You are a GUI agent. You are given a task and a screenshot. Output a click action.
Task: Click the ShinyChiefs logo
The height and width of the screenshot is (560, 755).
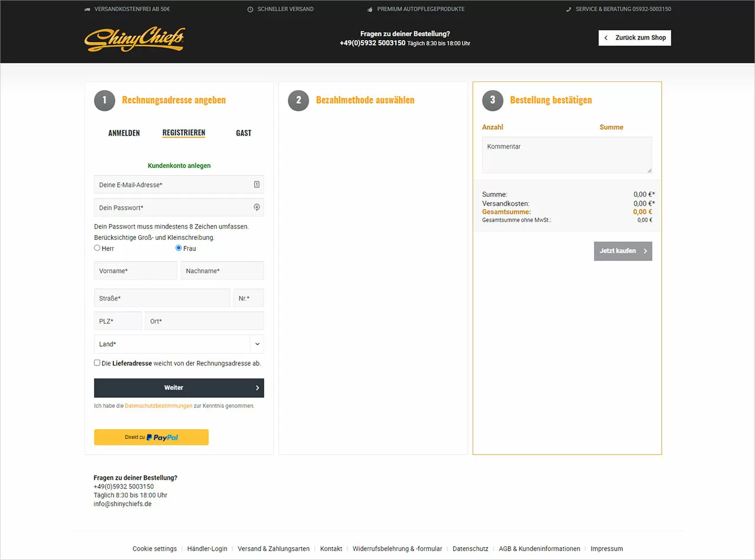(x=134, y=39)
